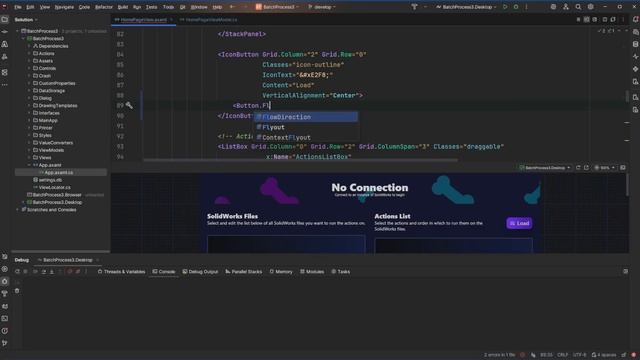This screenshot has width=640, height=360.
Task: Open the collaboration user icon
Action: [x=566, y=7]
